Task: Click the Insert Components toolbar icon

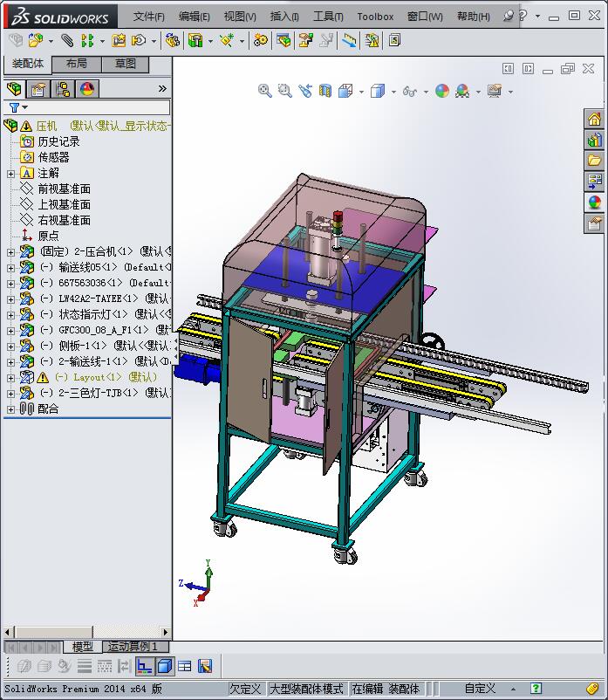Action: coord(36,41)
